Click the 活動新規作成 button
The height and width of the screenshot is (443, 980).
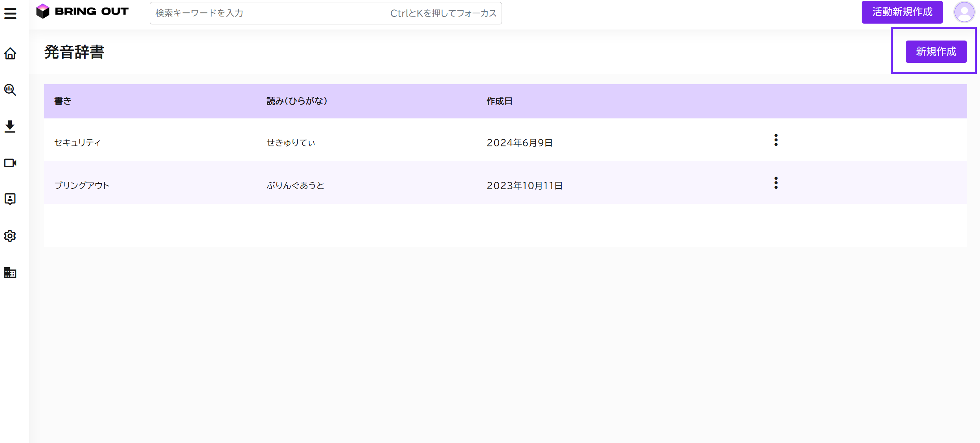902,12
